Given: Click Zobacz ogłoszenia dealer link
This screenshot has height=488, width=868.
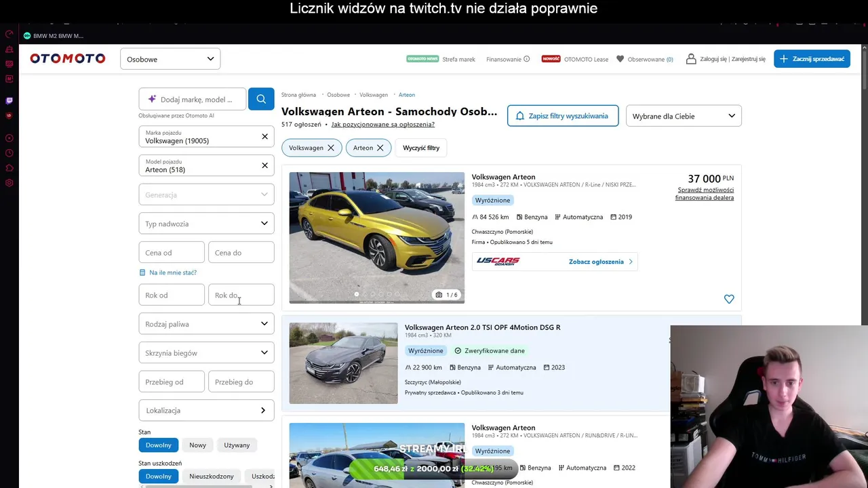Looking at the screenshot, I should pos(601,262).
